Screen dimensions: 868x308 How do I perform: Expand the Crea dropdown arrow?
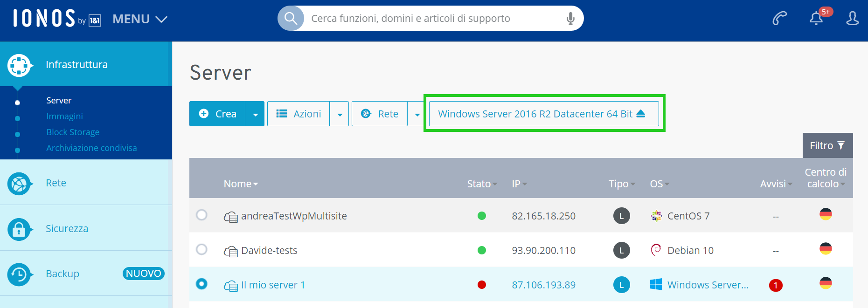point(255,114)
